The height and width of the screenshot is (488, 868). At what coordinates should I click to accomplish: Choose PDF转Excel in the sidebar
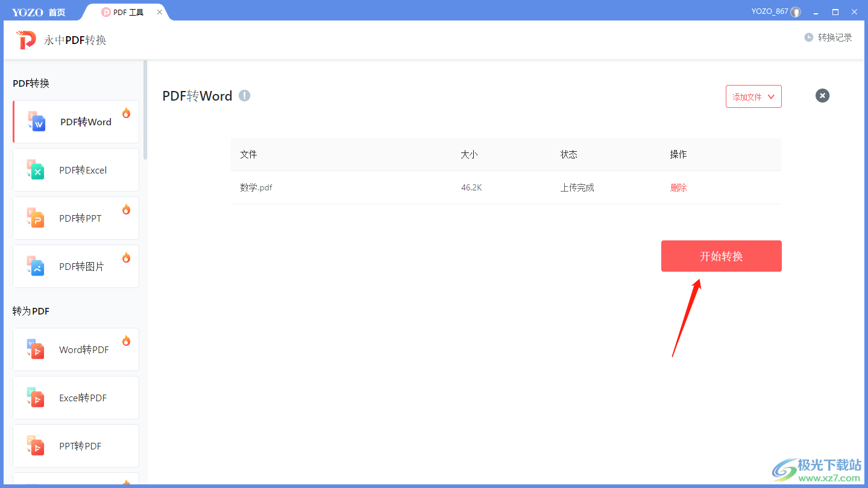click(76, 170)
